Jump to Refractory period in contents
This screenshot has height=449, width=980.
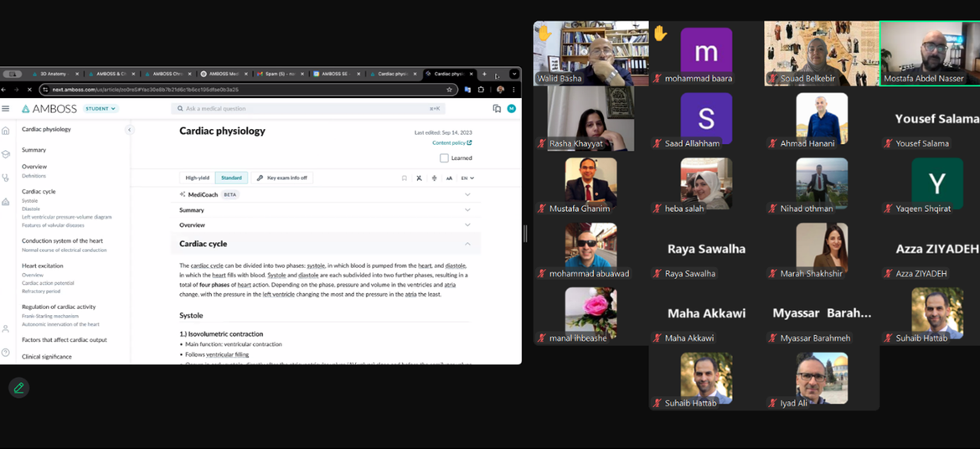41,291
